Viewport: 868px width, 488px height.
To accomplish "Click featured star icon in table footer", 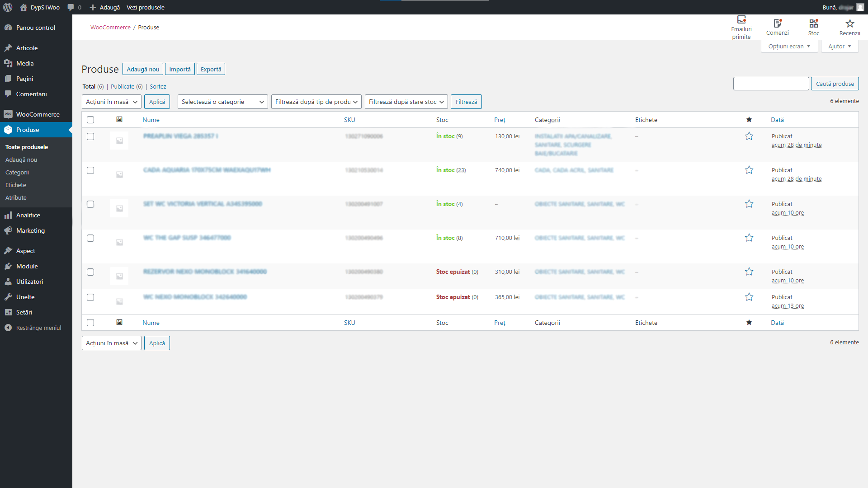I will click(x=749, y=323).
